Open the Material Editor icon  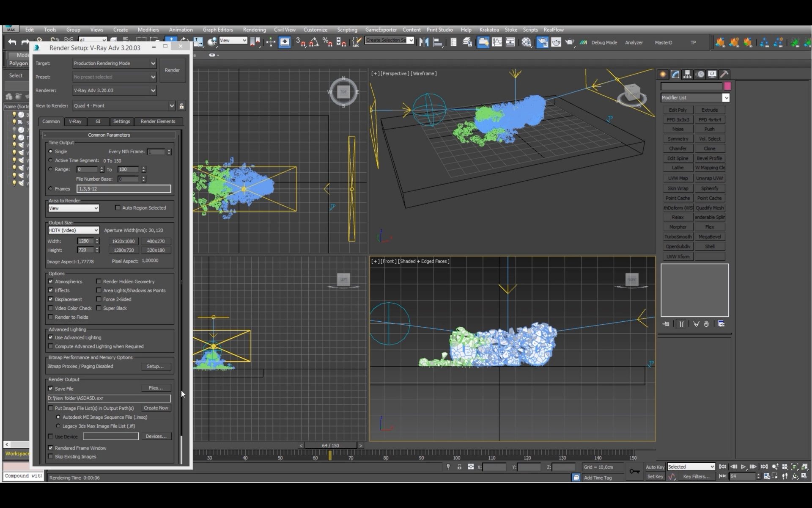[526, 42]
